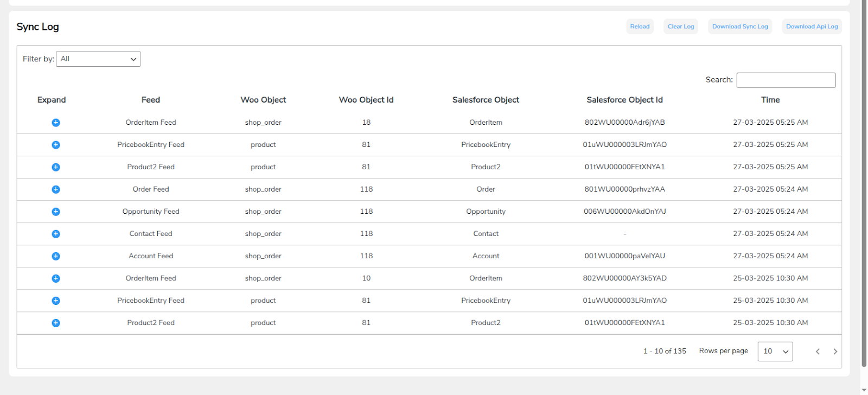Go to previous page of log
Screen dimensions: 868x395
point(818,352)
